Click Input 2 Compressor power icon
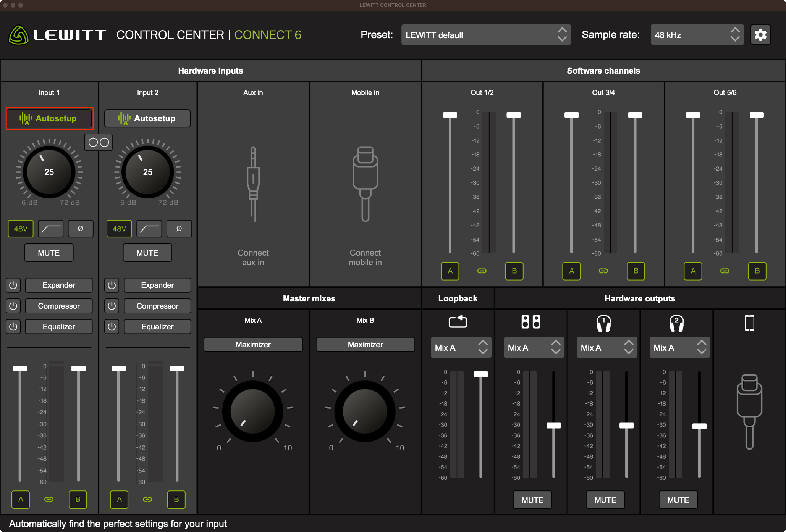The width and height of the screenshot is (786, 532). [112, 306]
